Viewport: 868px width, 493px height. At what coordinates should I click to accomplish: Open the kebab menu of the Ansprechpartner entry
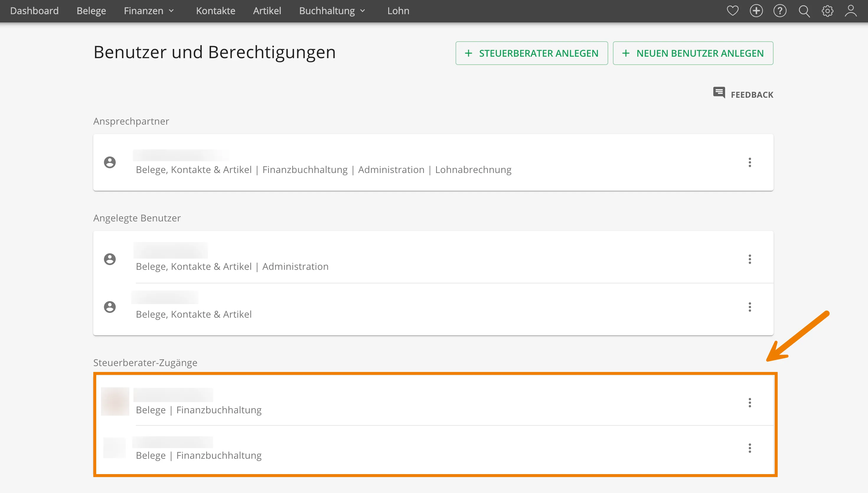tap(750, 163)
